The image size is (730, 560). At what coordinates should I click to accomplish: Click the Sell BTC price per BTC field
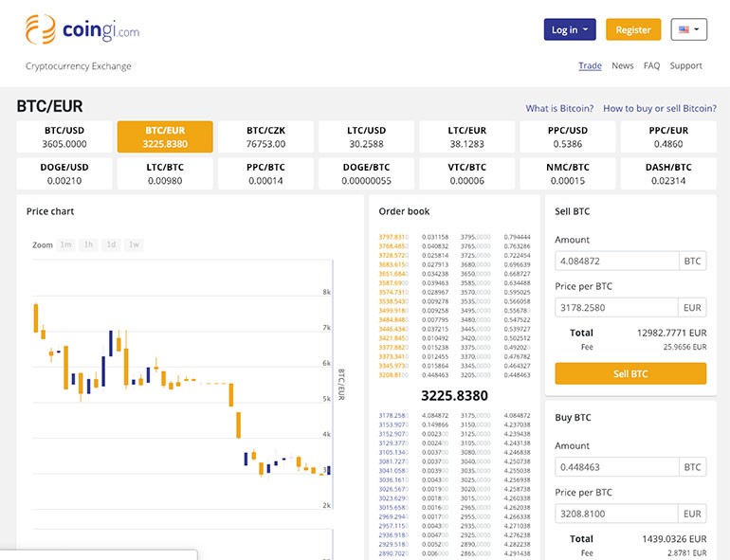[x=616, y=308]
